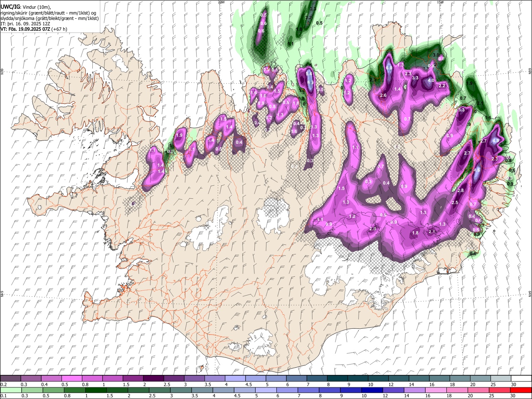Click the 'VT: Fös. 19.09.2025 07Z (+67 h)' line
Viewport: 532px width, 399px height.
(34, 29)
